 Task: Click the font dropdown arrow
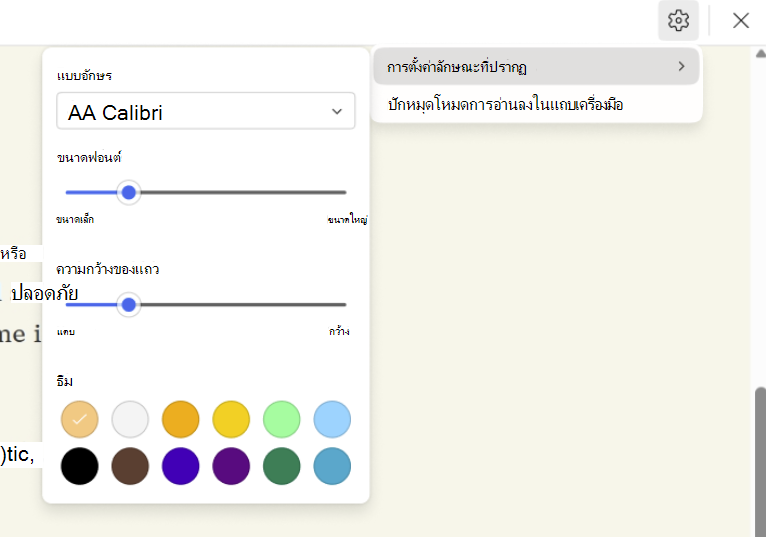coord(337,111)
